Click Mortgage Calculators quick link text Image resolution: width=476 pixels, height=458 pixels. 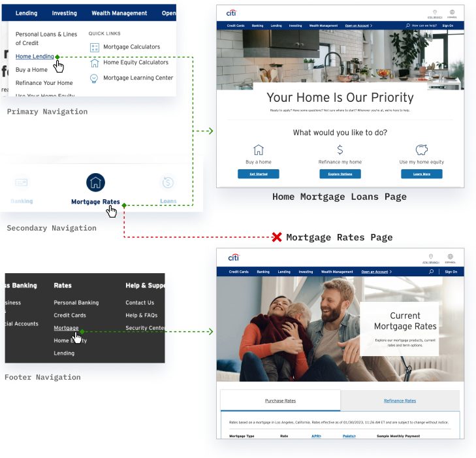tap(131, 47)
